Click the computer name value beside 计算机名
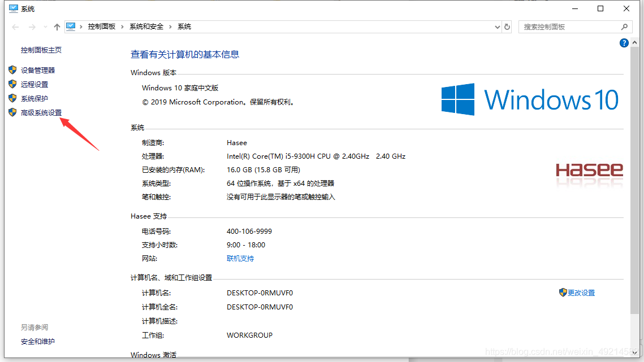This screenshot has height=362, width=644. pyautogui.click(x=260, y=293)
